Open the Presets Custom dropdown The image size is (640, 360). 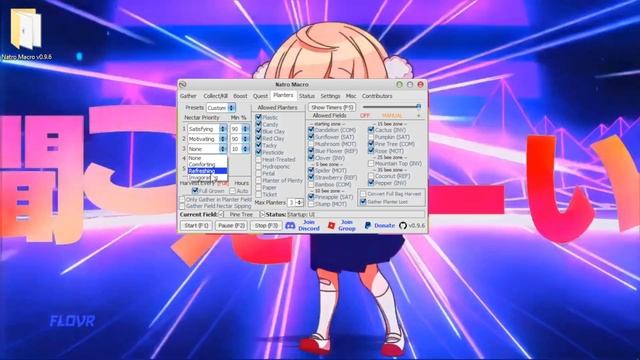pyautogui.click(x=220, y=108)
